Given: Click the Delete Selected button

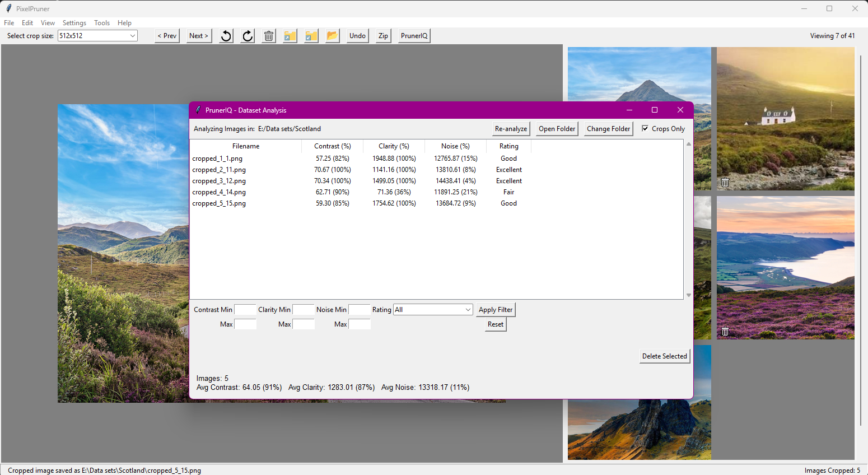Looking at the screenshot, I should [x=664, y=356].
